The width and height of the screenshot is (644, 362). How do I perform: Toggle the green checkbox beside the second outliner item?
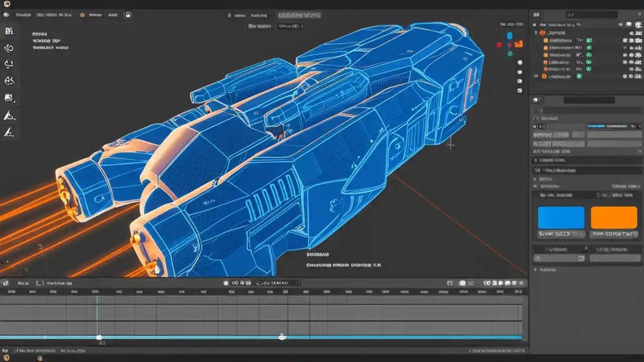point(589,47)
